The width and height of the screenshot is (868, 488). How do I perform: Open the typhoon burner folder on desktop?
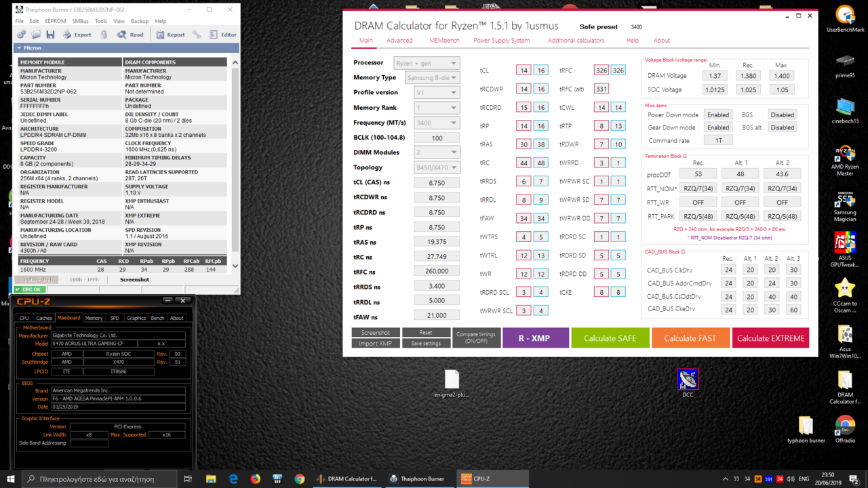tap(806, 430)
